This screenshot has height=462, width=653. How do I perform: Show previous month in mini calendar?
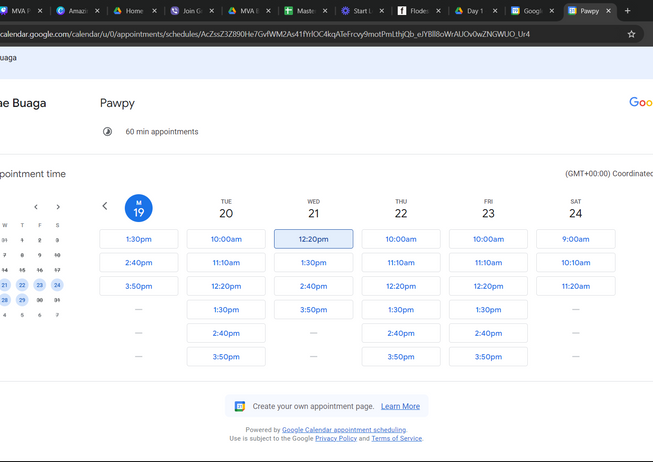pyautogui.click(x=36, y=207)
